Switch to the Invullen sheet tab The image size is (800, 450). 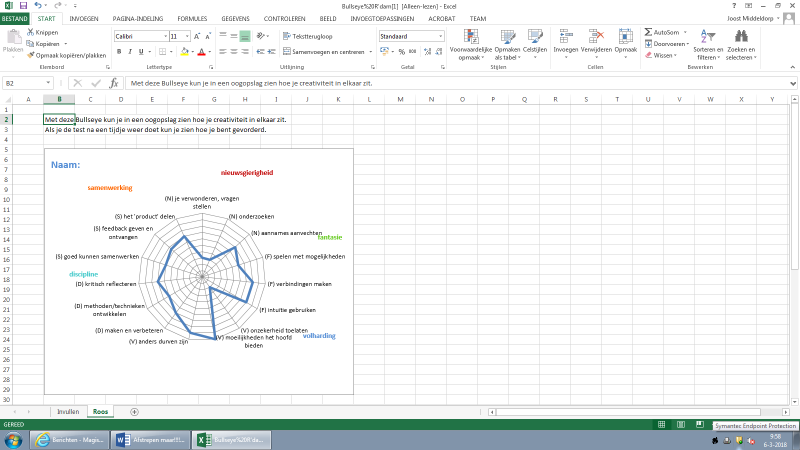[x=68, y=411]
